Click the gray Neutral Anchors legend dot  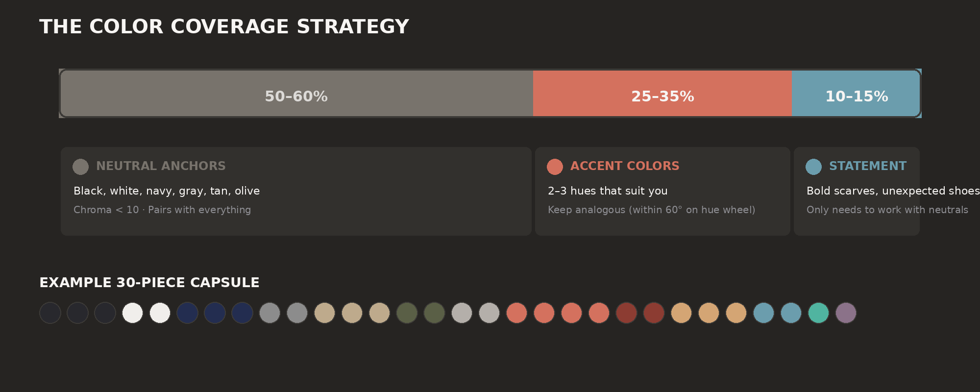click(80, 167)
